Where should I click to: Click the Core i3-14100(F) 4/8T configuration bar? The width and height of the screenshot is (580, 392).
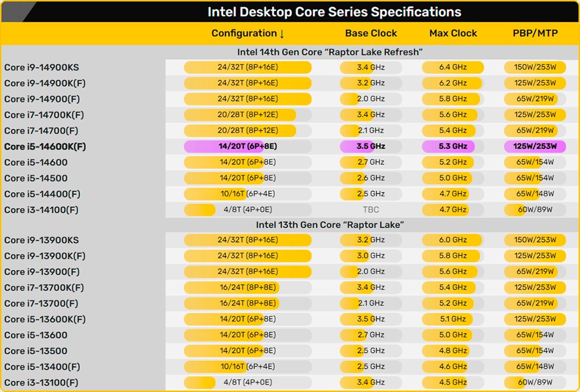[247, 210]
